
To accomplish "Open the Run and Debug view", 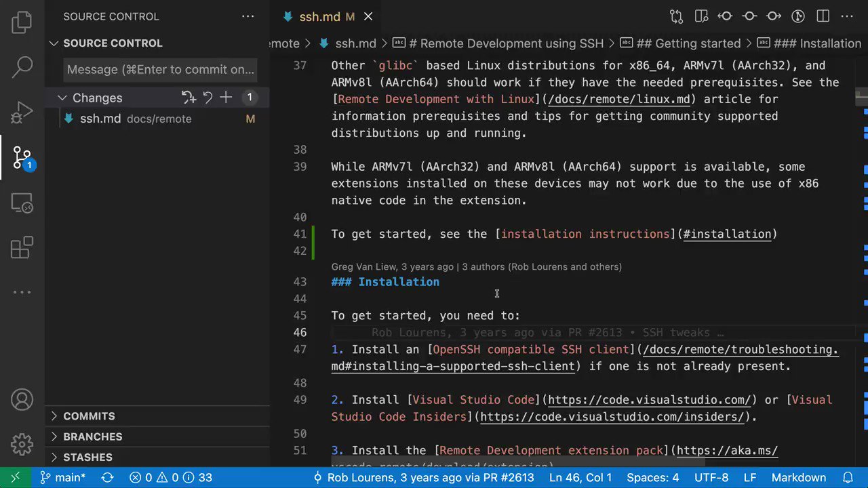I will [x=21, y=112].
